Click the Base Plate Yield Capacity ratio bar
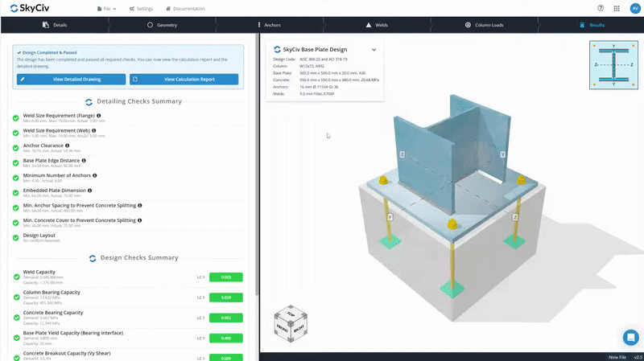The height and width of the screenshot is (361, 644). 226,338
